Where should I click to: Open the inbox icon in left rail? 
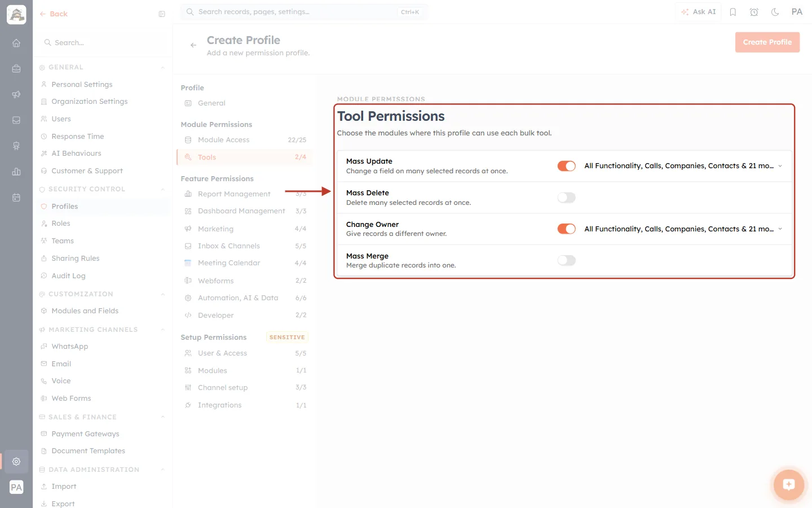[x=16, y=120]
